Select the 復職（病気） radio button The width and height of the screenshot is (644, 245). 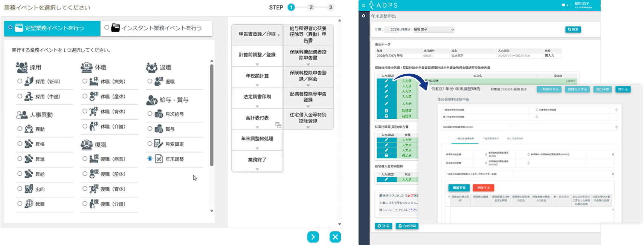(85, 159)
